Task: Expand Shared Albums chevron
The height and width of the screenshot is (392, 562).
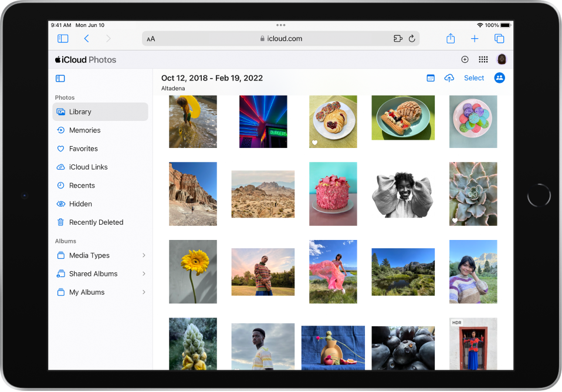Action: 144,273
